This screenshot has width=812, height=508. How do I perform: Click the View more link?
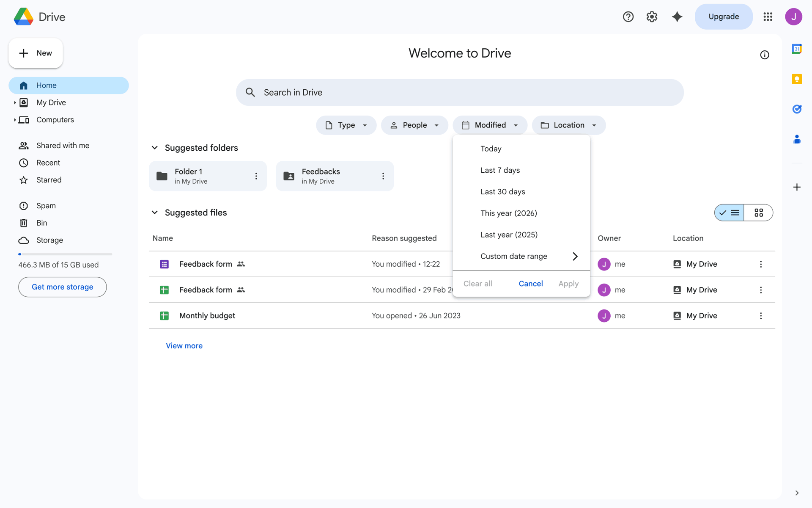pyautogui.click(x=184, y=346)
